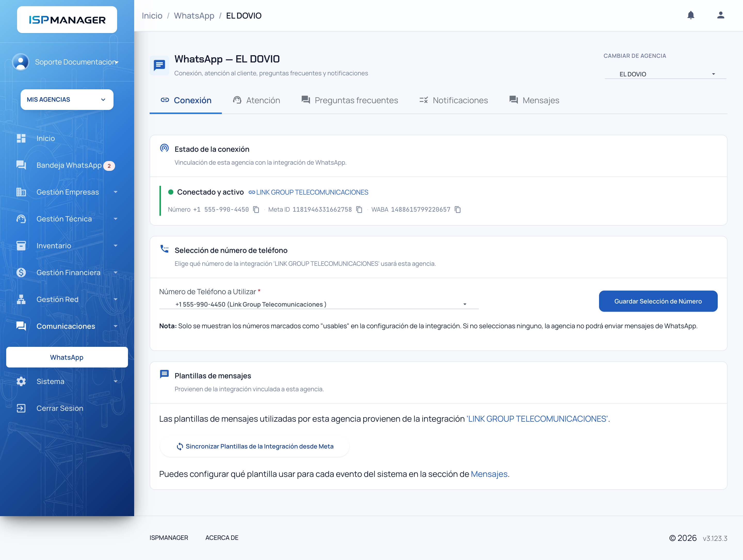Expand the Inventario submenu arrow
743x560 pixels.
coord(116,246)
